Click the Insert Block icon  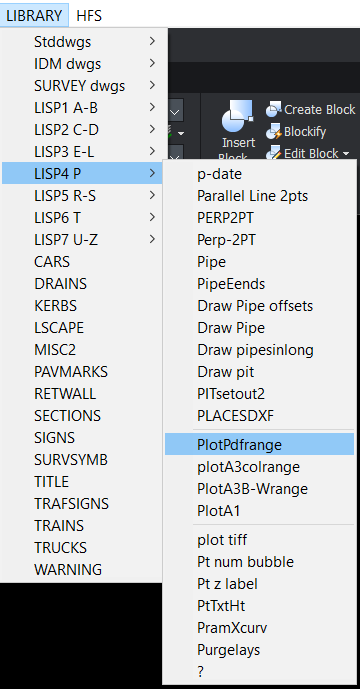[x=238, y=116]
